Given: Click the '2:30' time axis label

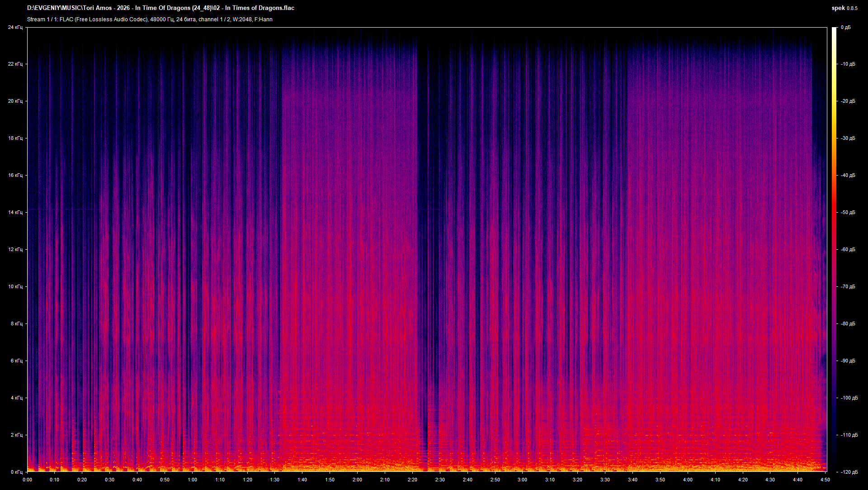Looking at the screenshot, I should (x=440, y=480).
